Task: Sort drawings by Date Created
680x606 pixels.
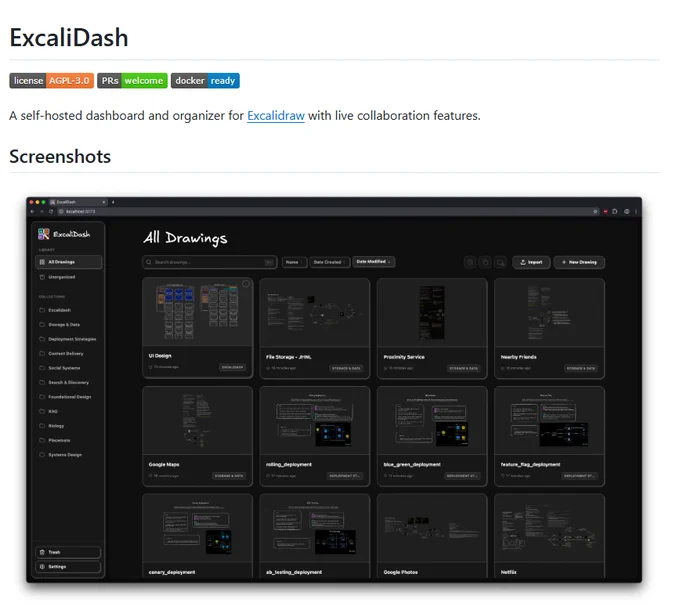Action: pos(330,262)
